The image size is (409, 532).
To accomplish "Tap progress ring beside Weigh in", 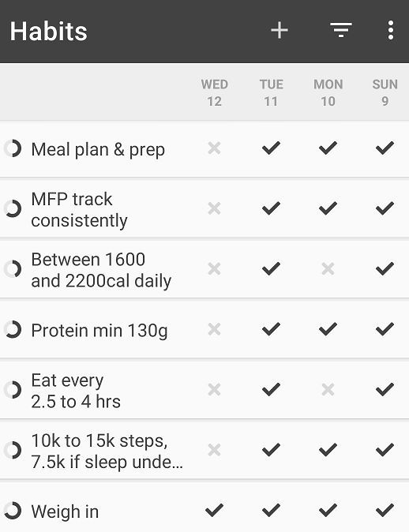I will pyautogui.click(x=13, y=511).
